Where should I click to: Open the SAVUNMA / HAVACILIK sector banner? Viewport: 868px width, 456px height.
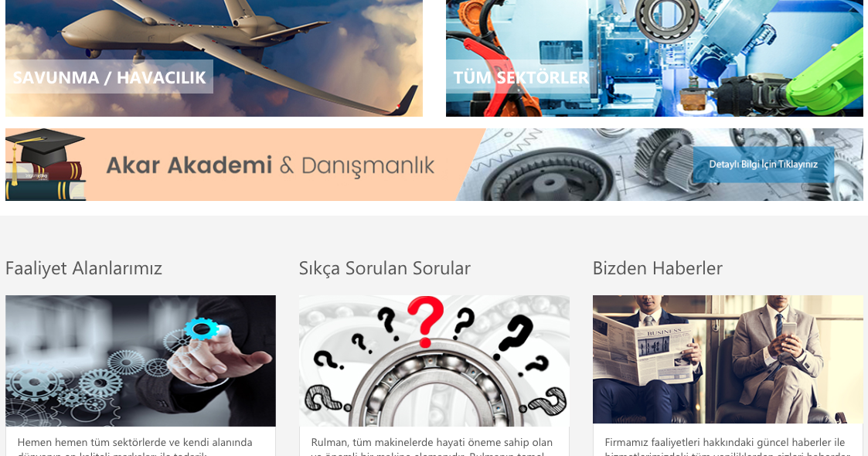(x=109, y=77)
